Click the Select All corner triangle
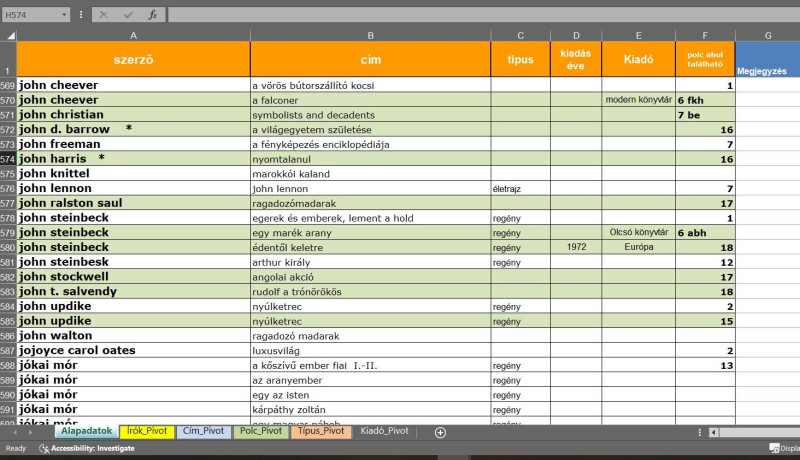The image size is (800, 460). click(10, 35)
